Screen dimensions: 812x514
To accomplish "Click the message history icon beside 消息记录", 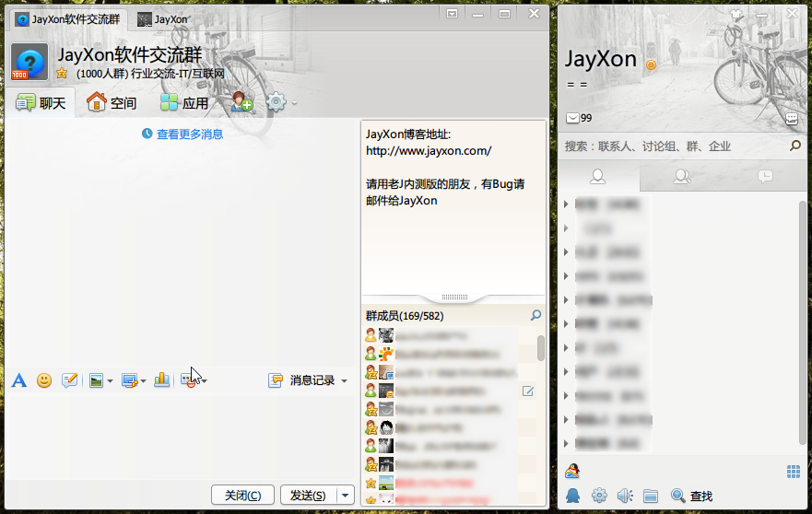I will [276, 380].
